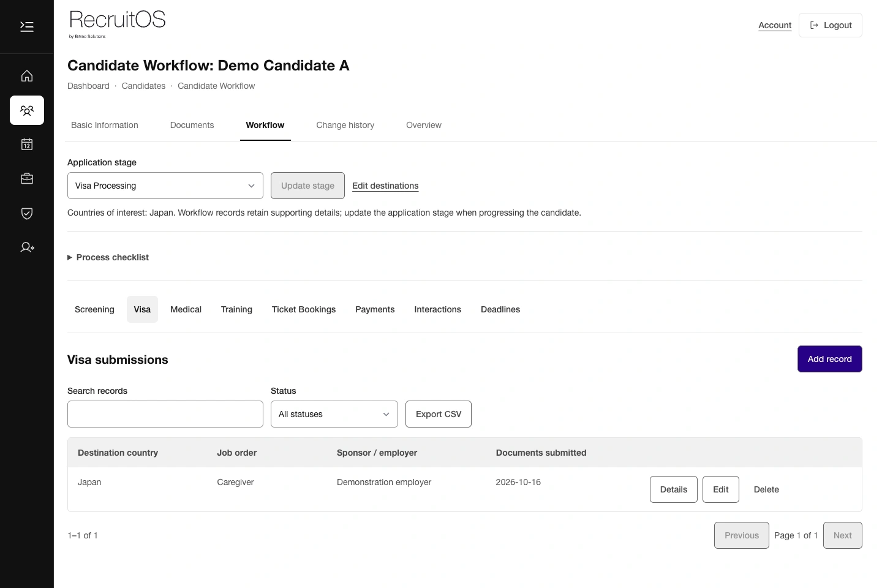
Task: Open the Account link
Action: click(775, 25)
